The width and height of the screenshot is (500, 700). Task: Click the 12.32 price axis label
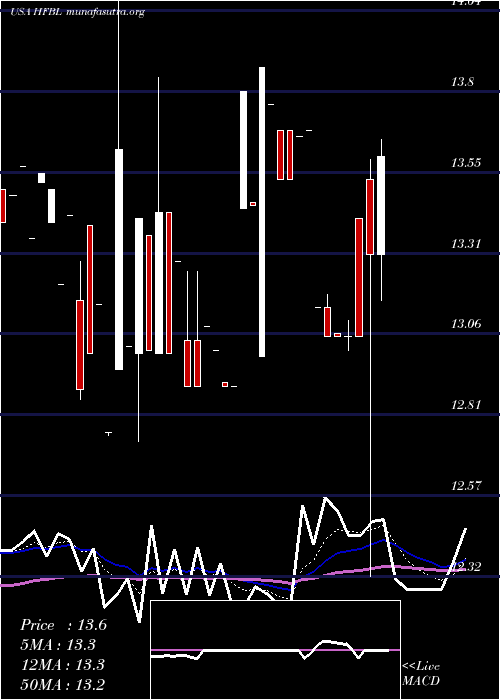(466, 567)
